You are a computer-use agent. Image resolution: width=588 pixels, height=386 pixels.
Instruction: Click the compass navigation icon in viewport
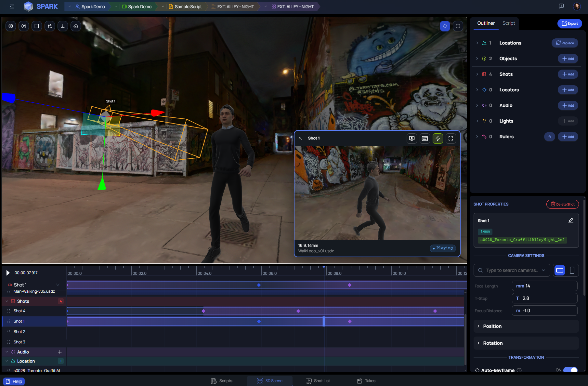point(24,26)
